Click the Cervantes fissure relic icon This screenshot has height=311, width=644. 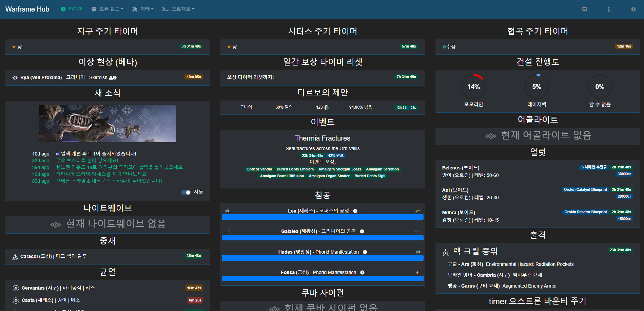pyautogui.click(x=16, y=288)
